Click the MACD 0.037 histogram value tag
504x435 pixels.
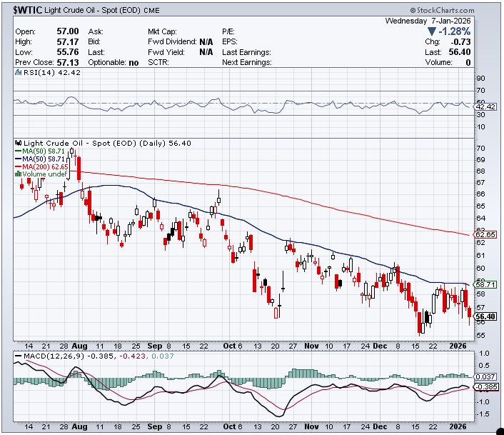485,376
